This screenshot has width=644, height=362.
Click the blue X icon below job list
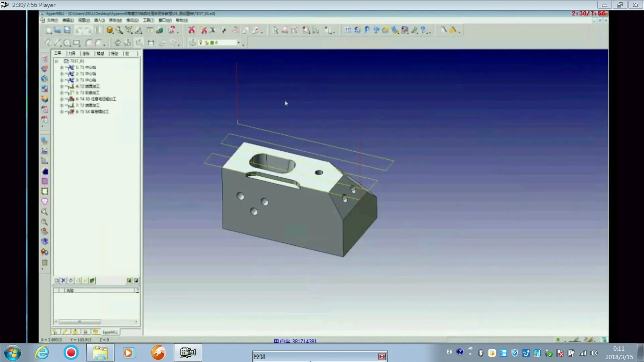(x=63, y=281)
